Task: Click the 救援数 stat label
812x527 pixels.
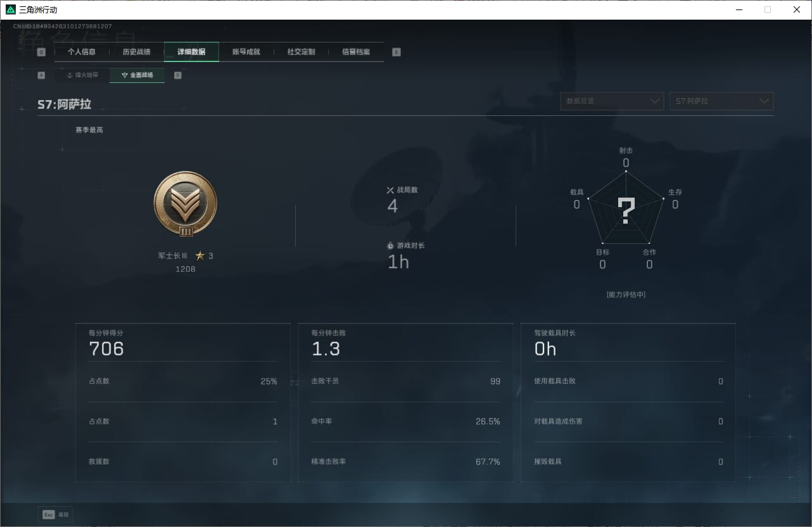Action: (99, 462)
